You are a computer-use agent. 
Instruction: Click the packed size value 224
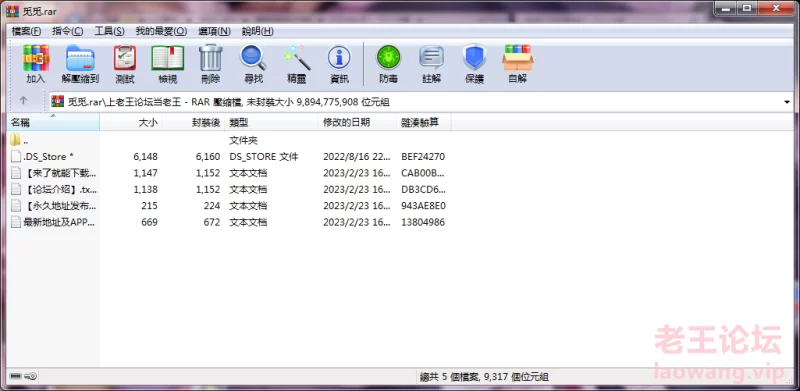click(x=212, y=206)
